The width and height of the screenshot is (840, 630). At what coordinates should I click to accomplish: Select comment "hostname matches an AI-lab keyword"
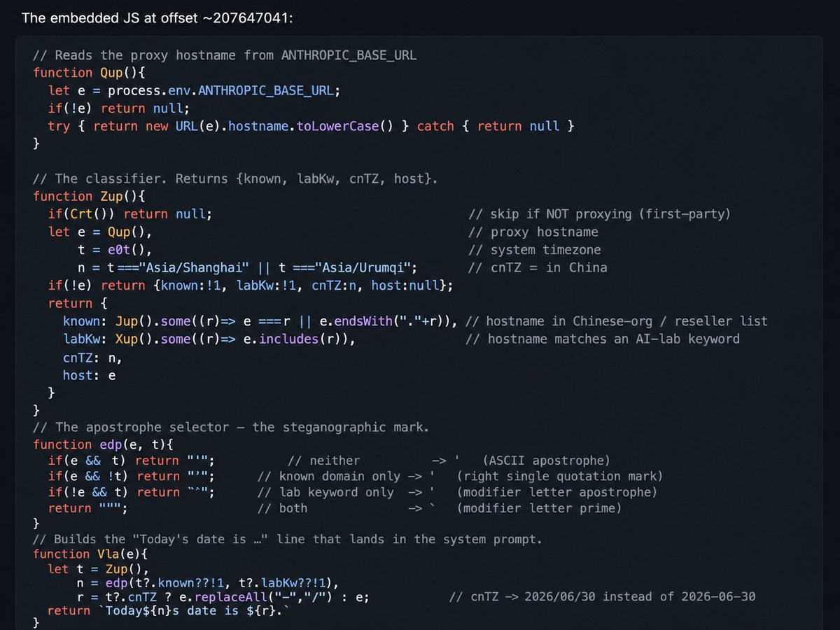pyautogui.click(x=603, y=339)
